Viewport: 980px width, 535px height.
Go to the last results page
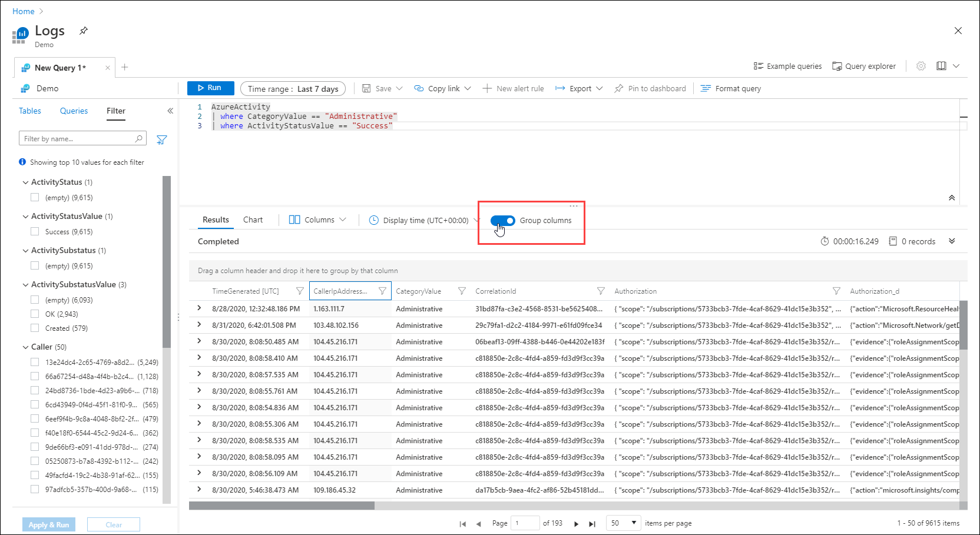coord(592,523)
